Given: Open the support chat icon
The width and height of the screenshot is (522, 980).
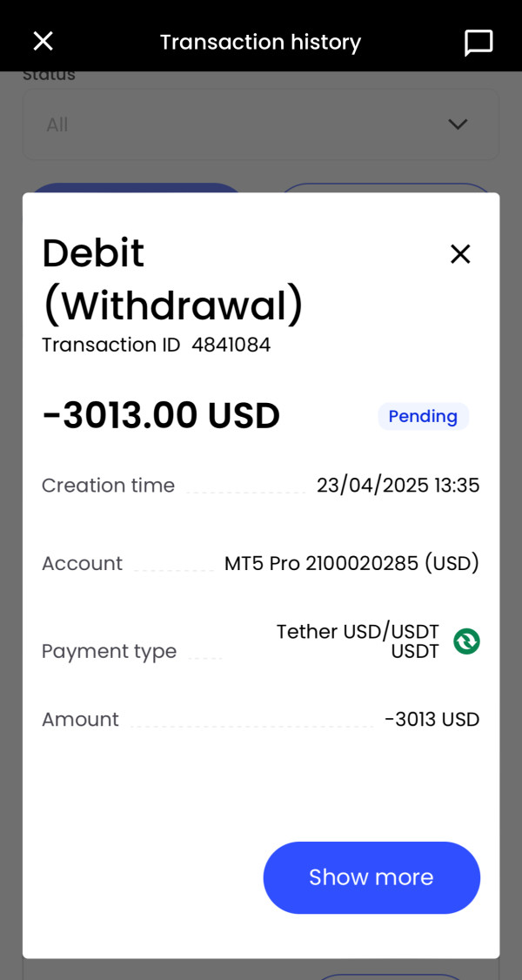Looking at the screenshot, I should pos(478,43).
